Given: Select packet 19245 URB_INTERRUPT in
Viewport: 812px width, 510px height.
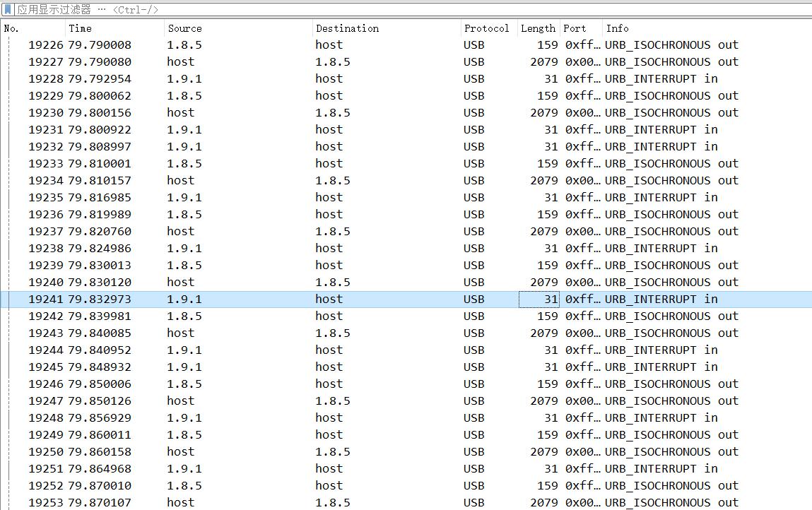Looking at the screenshot, I should click(406, 367).
